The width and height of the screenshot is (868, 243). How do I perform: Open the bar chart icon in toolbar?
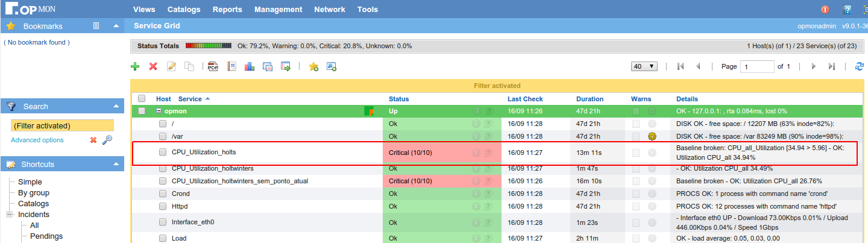[x=249, y=67]
